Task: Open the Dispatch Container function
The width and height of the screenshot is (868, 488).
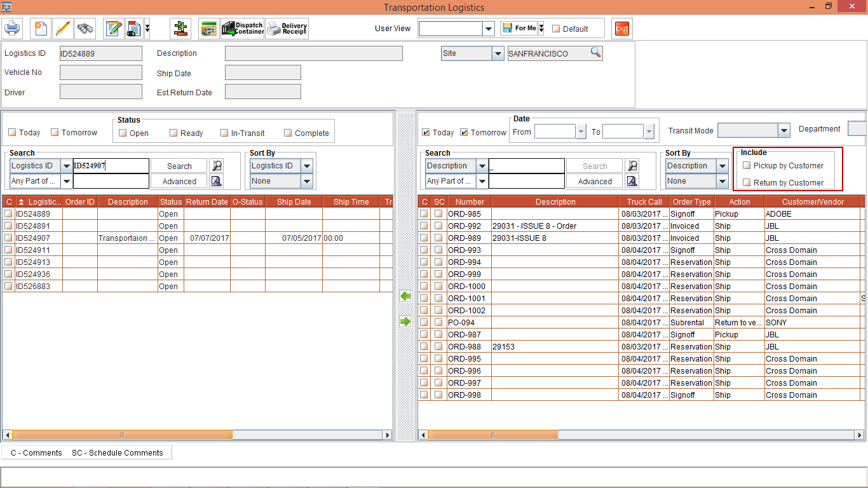Action: coord(242,28)
